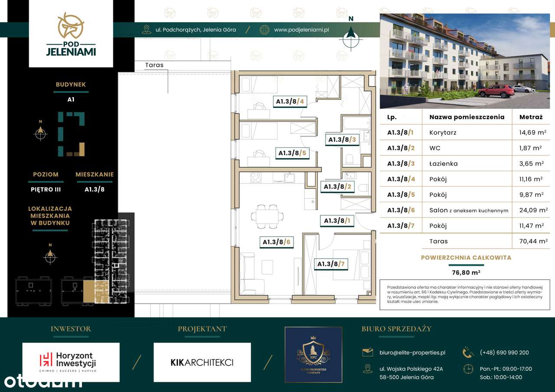The image size is (555, 392).
Task: Click the 9,87 m² value in the table
Action: [x=532, y=194]
